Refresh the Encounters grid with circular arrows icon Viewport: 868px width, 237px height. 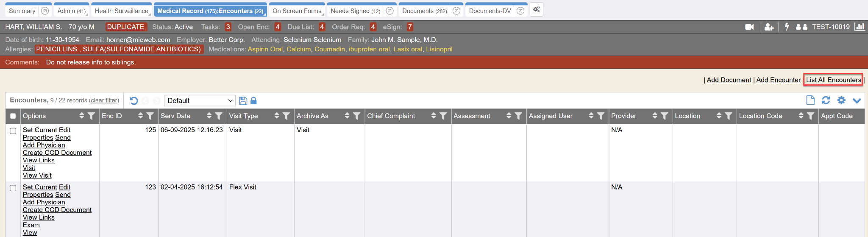coord(826,100)
